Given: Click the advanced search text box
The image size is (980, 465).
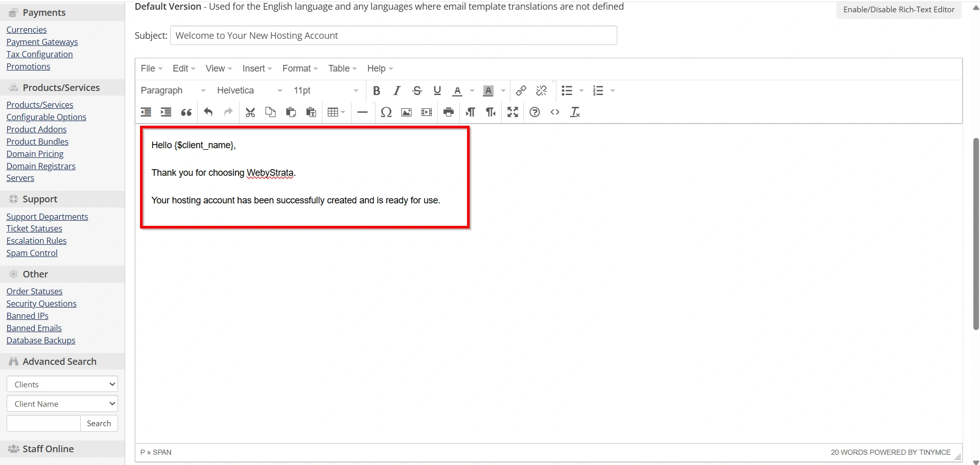Looking at the screenshot, I should [43, 424].
